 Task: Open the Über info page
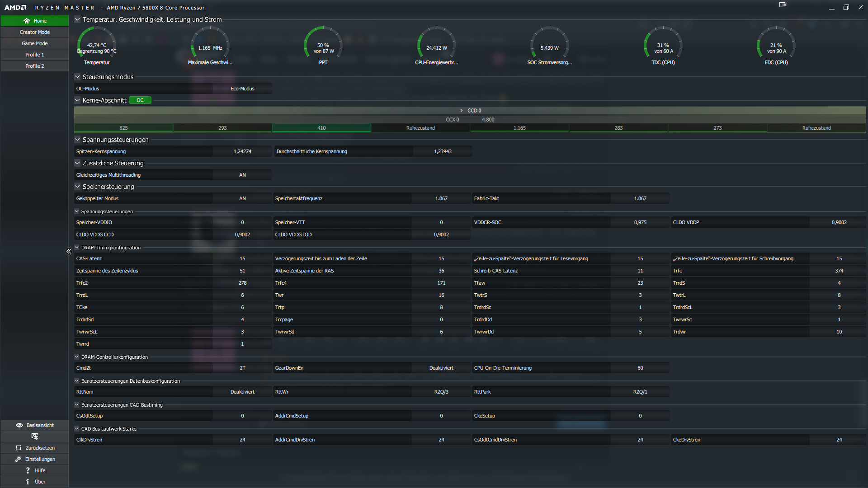tap(28, 482)
